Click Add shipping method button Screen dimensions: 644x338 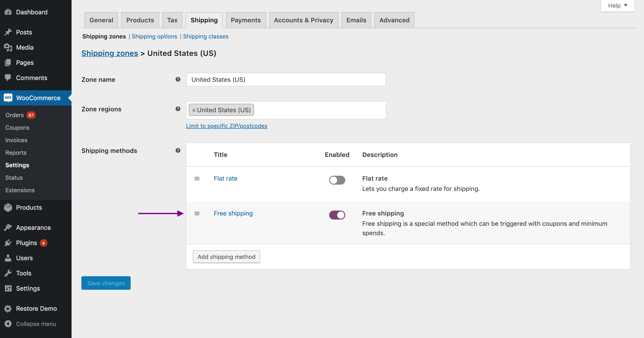226,256
